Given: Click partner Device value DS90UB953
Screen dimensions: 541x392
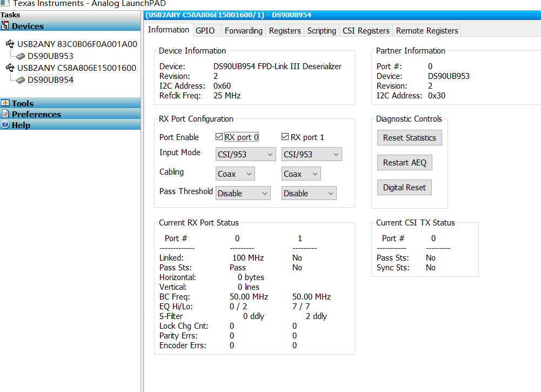Looking at the screenshot, I should pyautogui.click(x=449, y=76).
